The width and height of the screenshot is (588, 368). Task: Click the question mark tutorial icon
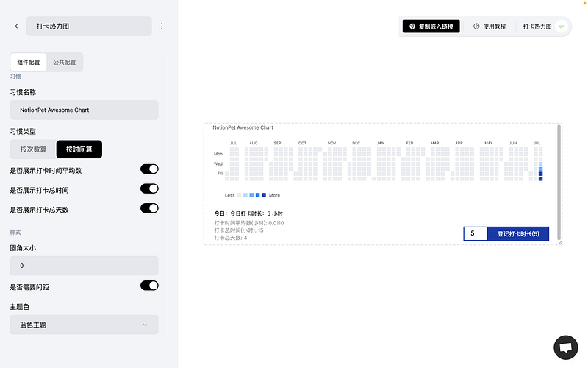coord(476,26)
